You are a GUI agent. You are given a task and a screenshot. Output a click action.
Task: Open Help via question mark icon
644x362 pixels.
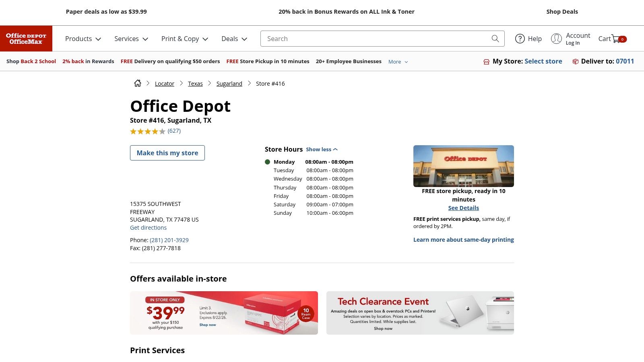(x=520, y=39)
